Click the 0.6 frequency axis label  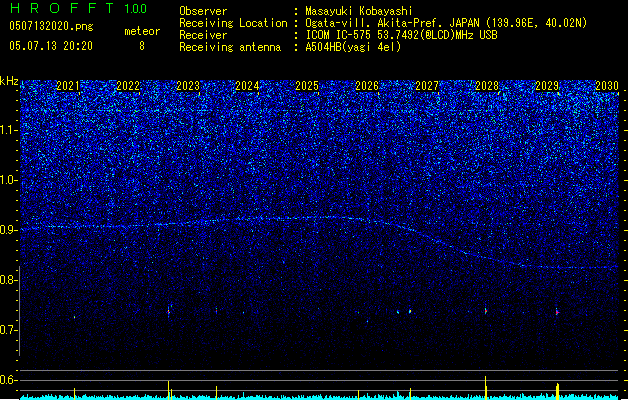[9, 380]
